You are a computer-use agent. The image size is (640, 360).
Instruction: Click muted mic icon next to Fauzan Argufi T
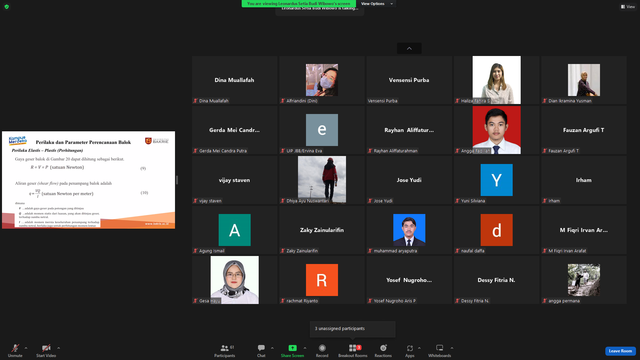tap(545, 151)
